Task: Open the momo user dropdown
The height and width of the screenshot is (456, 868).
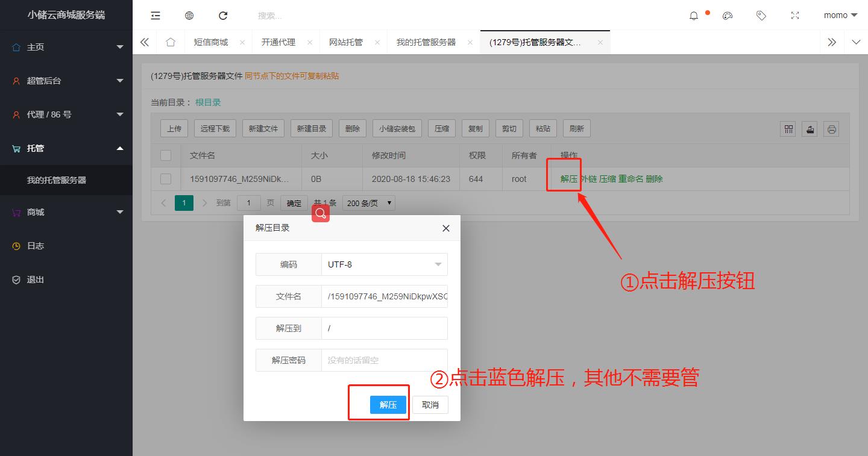Action: pyautogui.click(x=840, y=16)
